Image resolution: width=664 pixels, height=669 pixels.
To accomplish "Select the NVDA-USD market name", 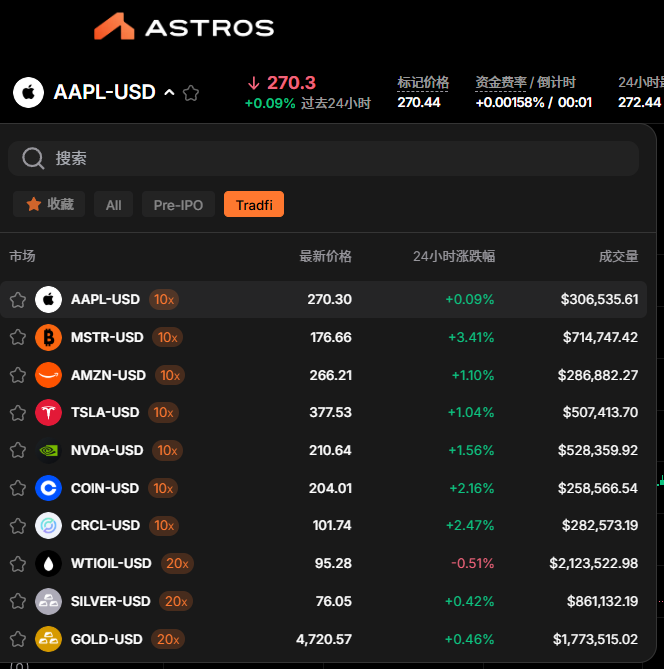I will (x=107, y=451).
